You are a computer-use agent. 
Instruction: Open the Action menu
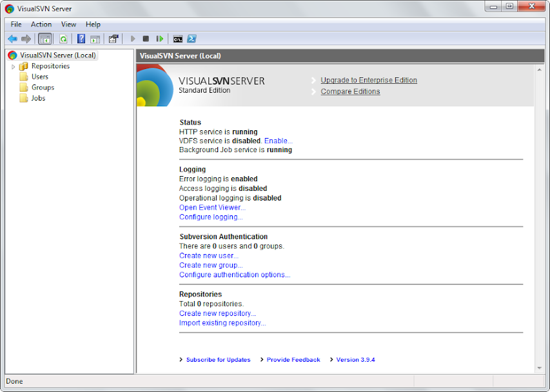pyautogui.click(x=41, y=24)
